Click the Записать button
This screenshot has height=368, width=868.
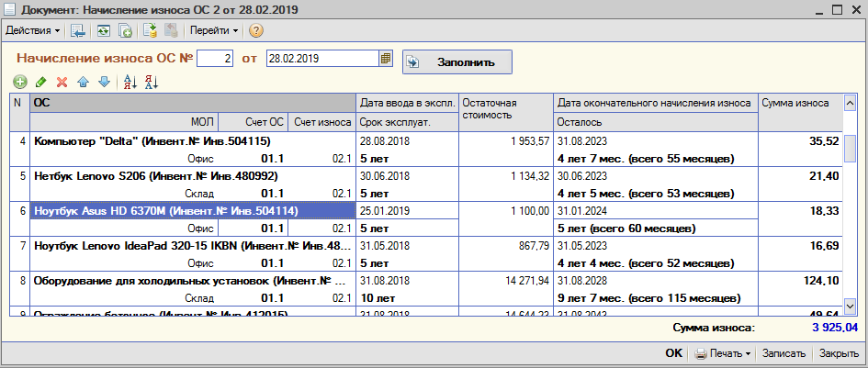click(x=783, y=353)
